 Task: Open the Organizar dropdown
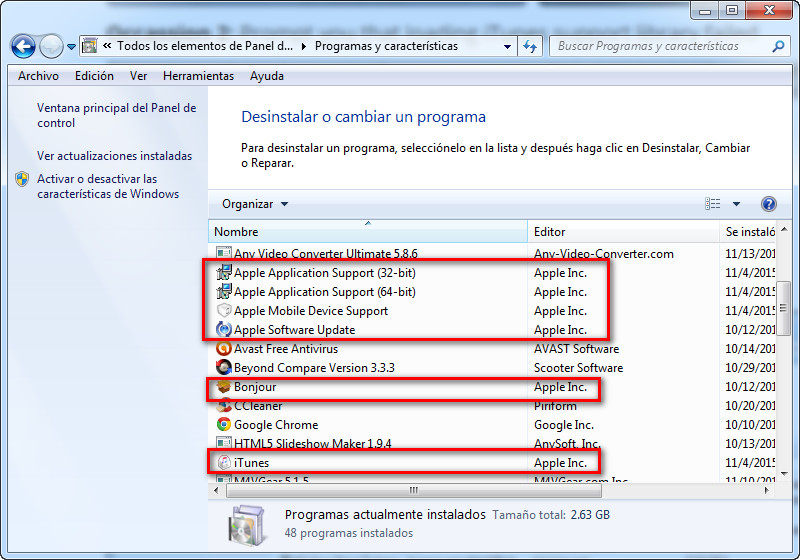coord(255,204)
